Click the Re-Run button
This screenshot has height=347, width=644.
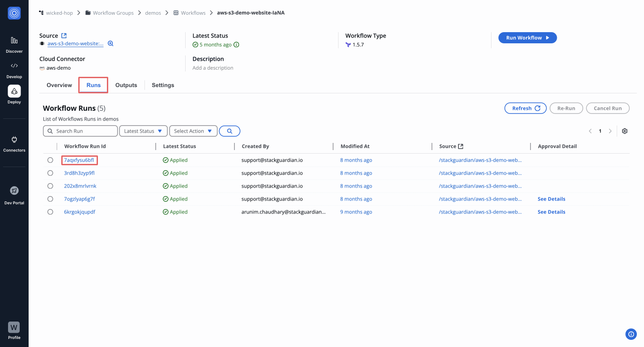[x=566, y=108]
